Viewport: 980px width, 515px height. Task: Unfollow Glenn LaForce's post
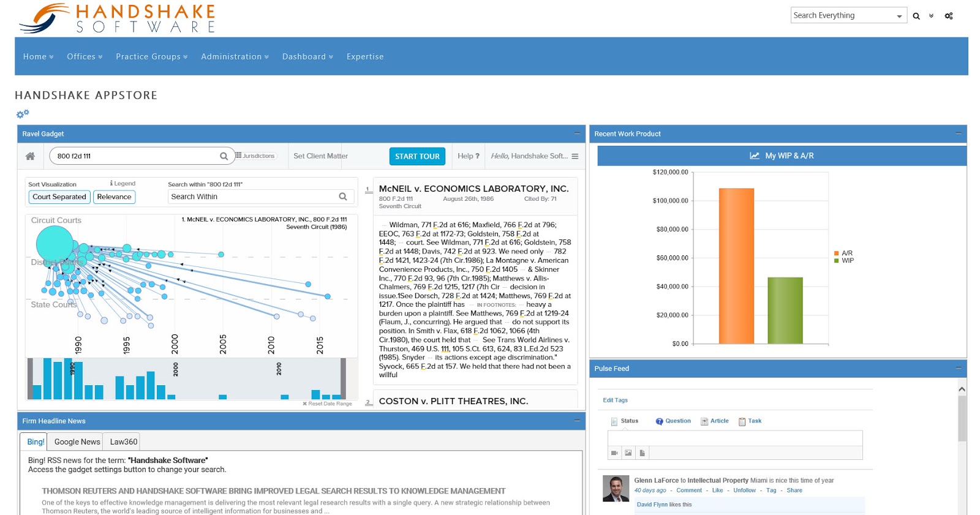(744, 491)
